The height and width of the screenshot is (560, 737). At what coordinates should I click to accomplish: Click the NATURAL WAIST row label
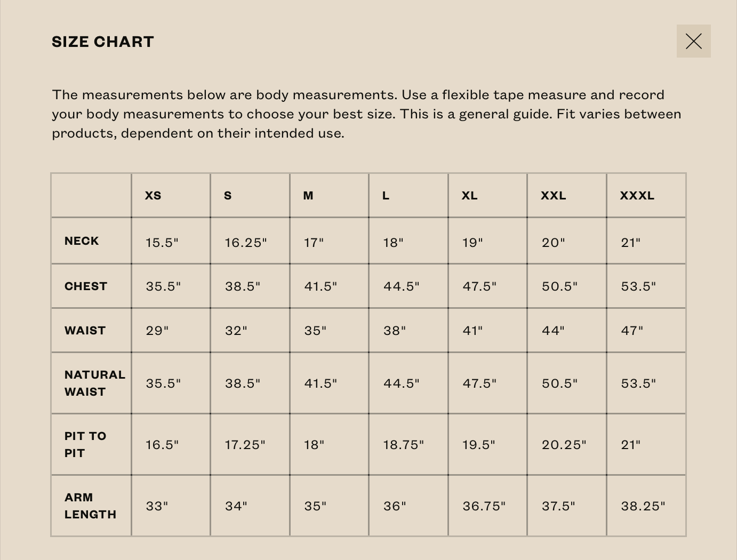(x=94, y=383)
